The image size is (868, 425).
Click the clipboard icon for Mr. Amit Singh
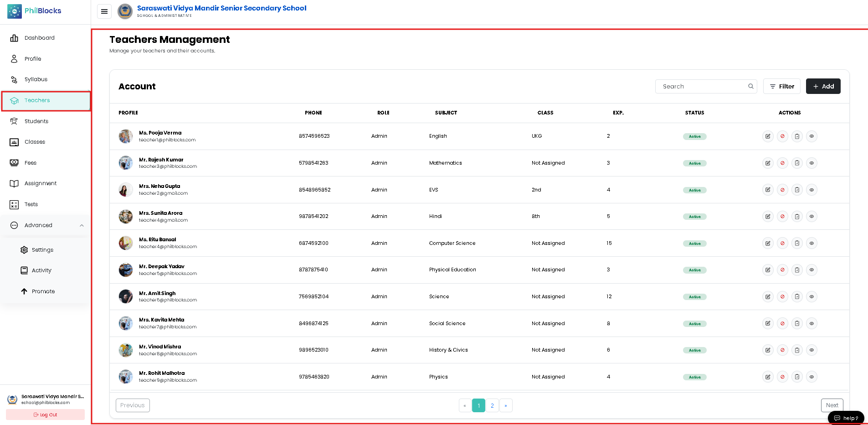tap(797, 296)
